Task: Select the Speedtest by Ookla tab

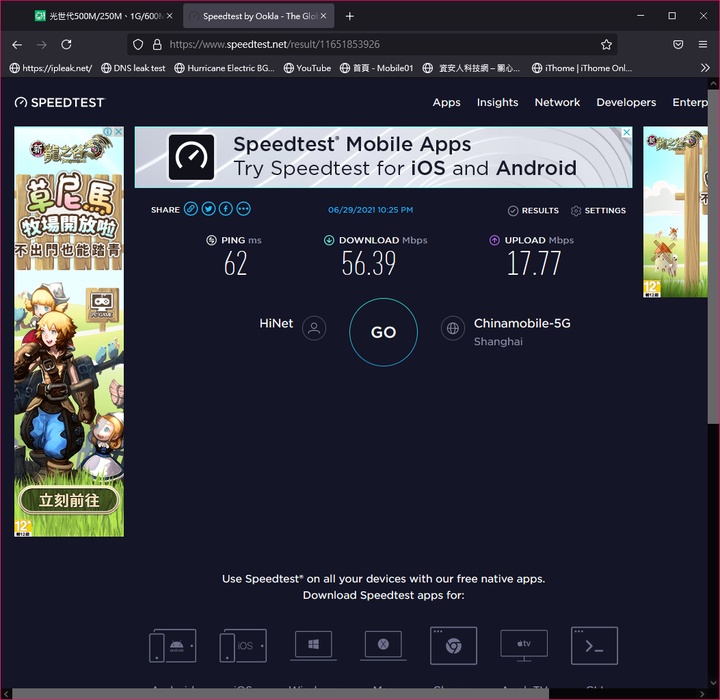Action: pyautogui.click(x=259, y=16)
